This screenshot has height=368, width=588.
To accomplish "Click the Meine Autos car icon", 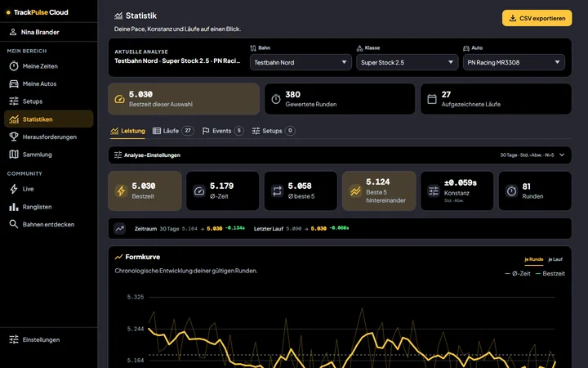I will pyautogui.click(x=14, y=83).
